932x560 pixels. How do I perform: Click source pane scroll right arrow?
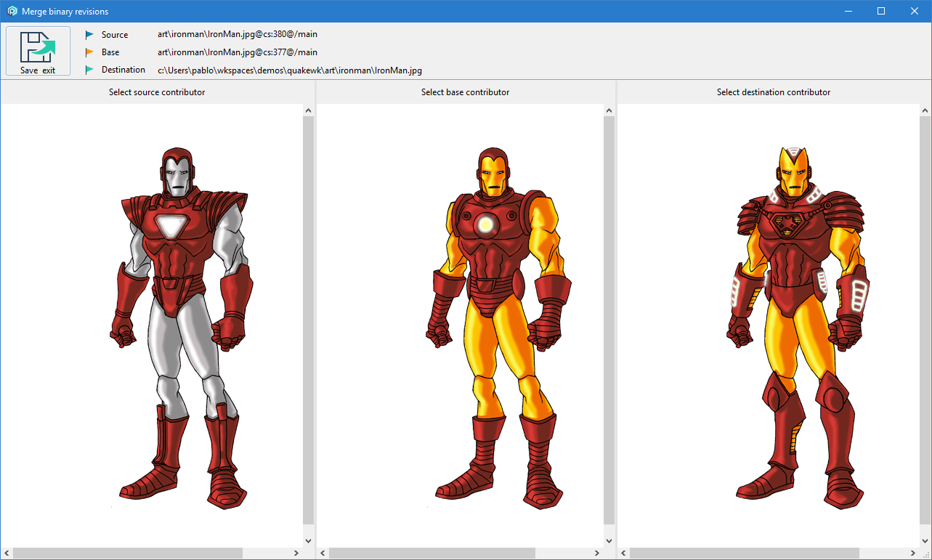tap(296, 553)
